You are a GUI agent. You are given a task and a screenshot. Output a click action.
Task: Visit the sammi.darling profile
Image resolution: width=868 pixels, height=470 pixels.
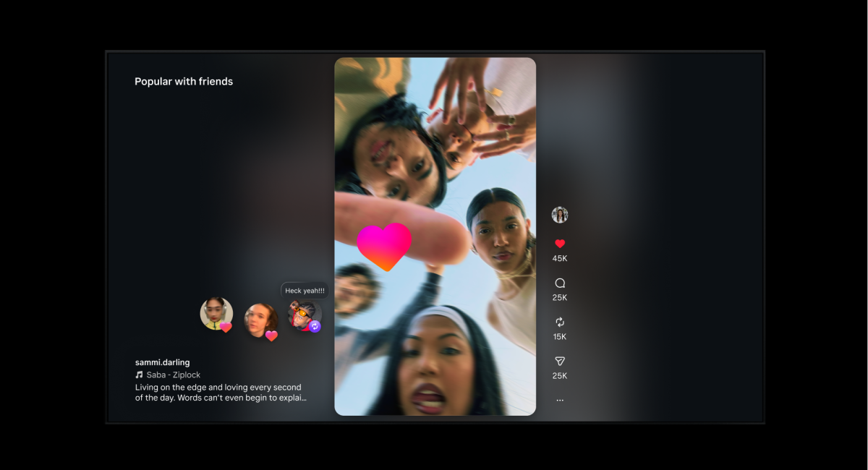click(x=162, y=362)
